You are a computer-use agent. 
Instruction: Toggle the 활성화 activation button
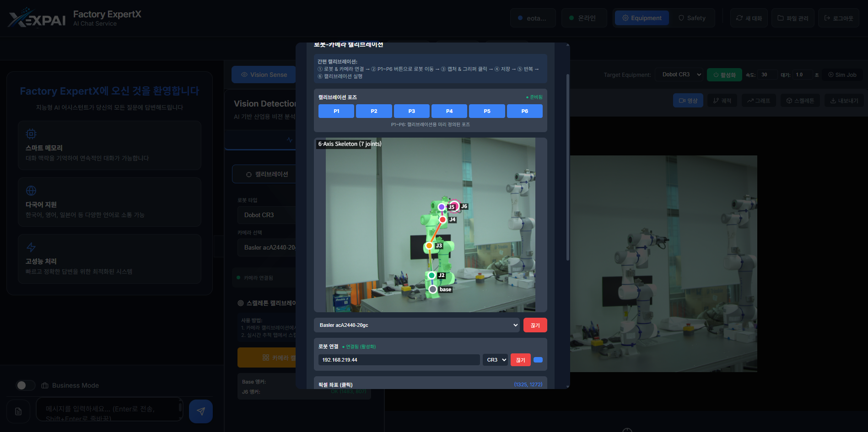(x=724, y=75)
